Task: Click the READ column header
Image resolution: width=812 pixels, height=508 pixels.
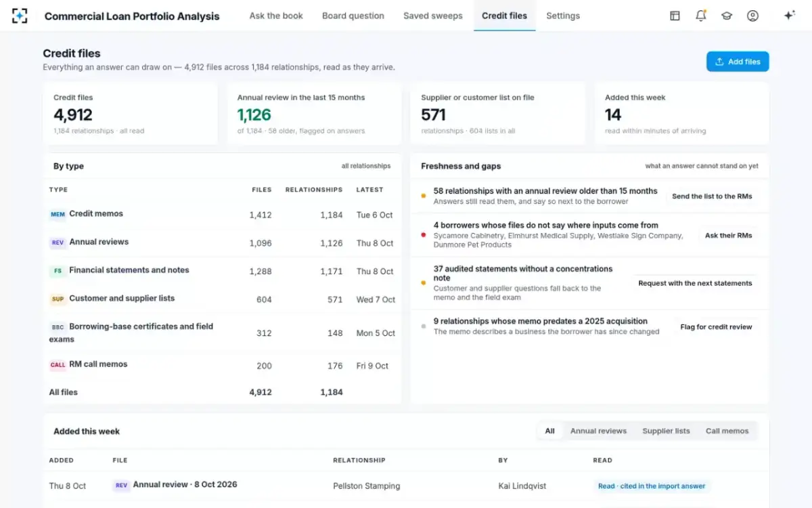Action: pos(602,460)
